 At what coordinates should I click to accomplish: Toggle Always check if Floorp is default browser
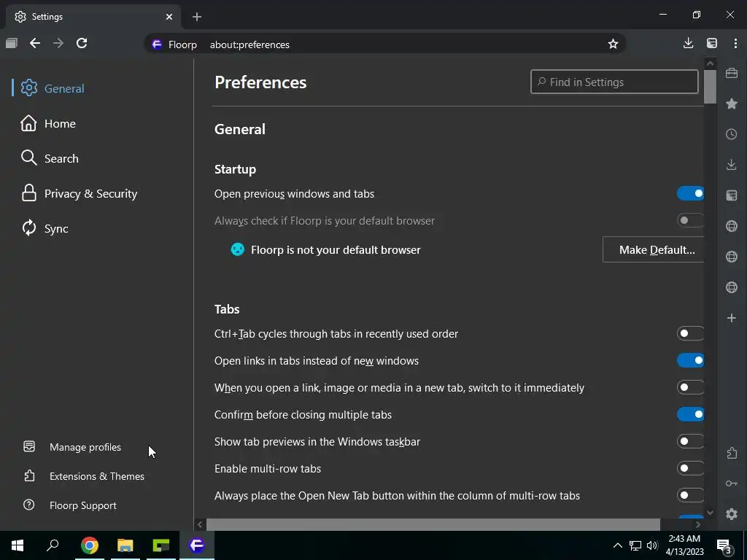coord(690,220)
